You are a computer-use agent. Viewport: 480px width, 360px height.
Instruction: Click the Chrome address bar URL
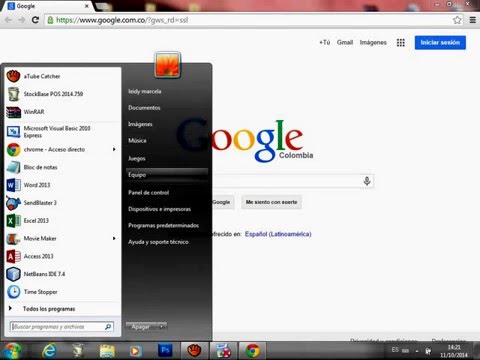coord(122,20)
